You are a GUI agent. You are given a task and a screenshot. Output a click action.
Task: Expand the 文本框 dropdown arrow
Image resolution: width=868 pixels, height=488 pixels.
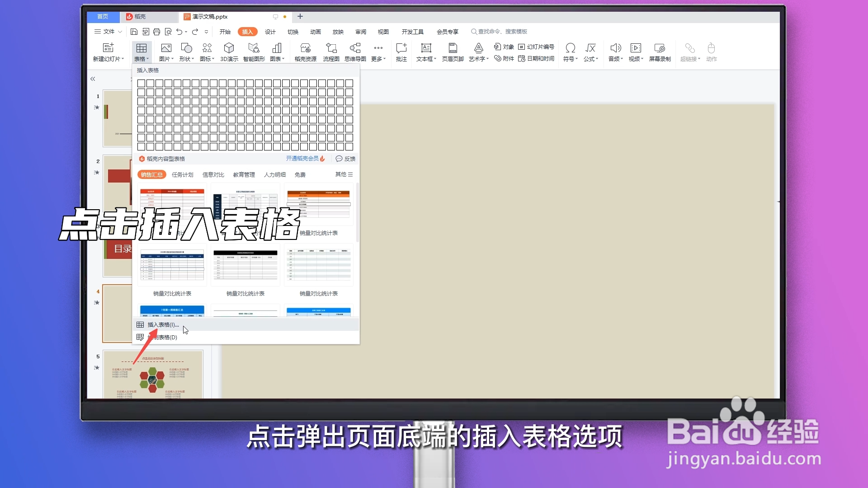pyautogui.click(x=435, y=59)
